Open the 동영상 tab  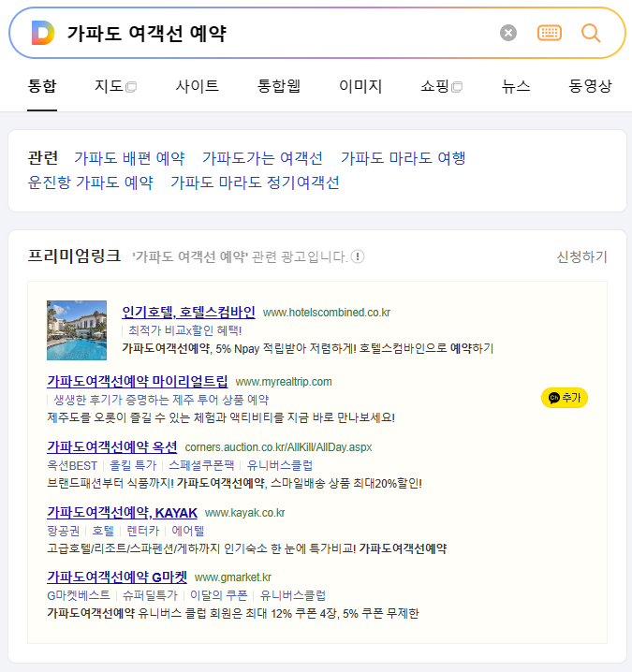point(590,86)
